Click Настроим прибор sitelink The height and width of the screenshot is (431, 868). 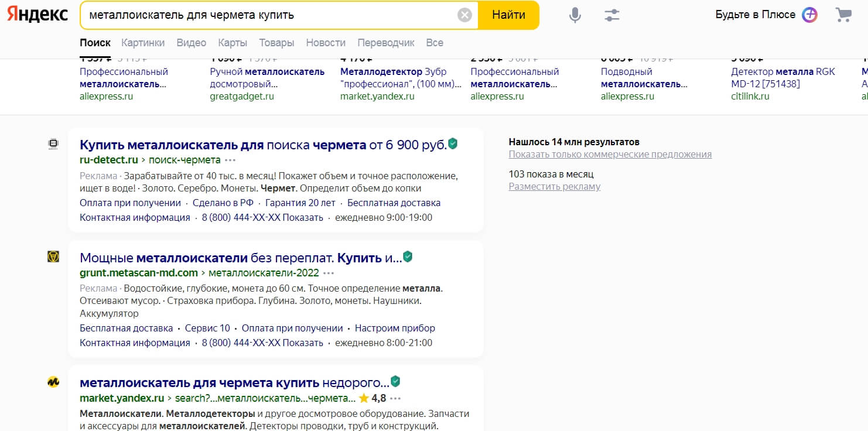click(395, 329)
